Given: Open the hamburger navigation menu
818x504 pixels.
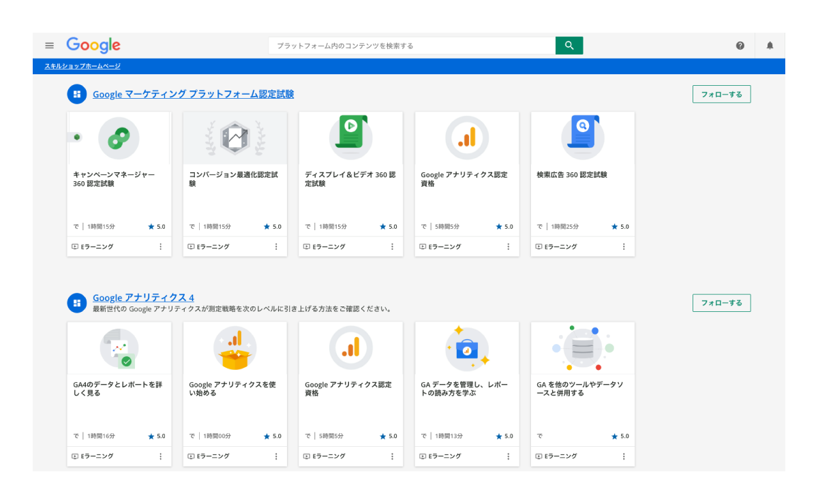Looking at the screenshot, I should [49, 45].
